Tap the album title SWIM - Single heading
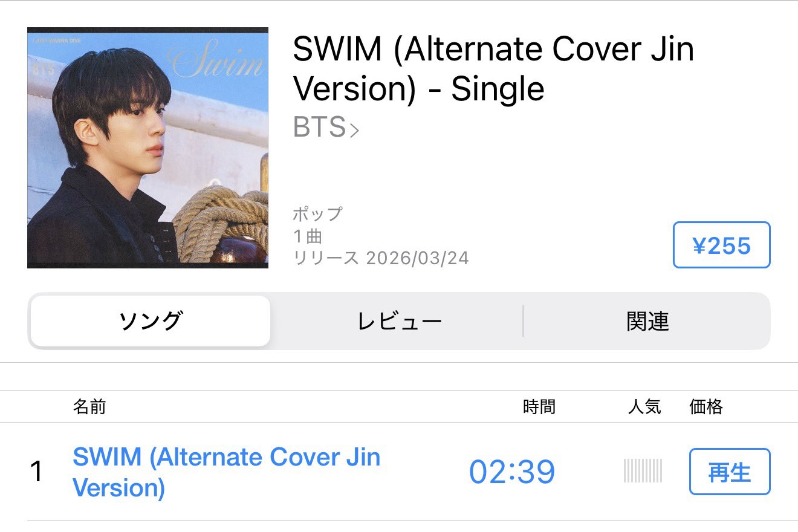The height and width of the screenshot is (532, 798). (x=493, y=68)
